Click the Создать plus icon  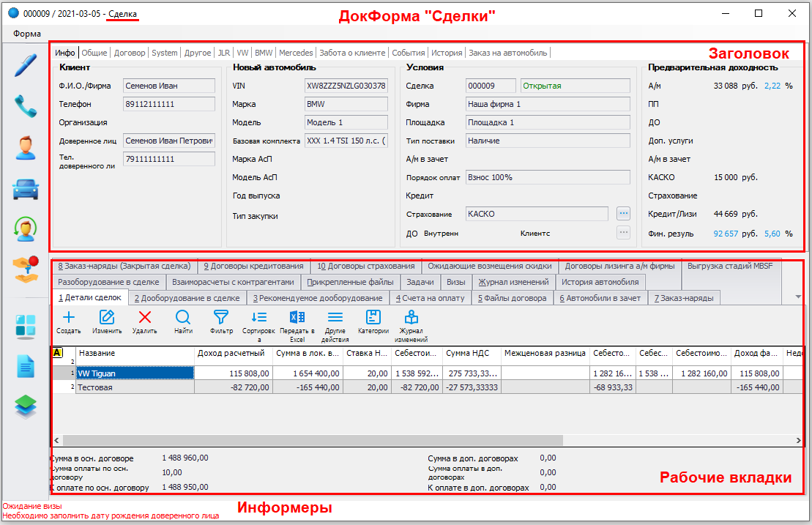[x=69, y=317]
